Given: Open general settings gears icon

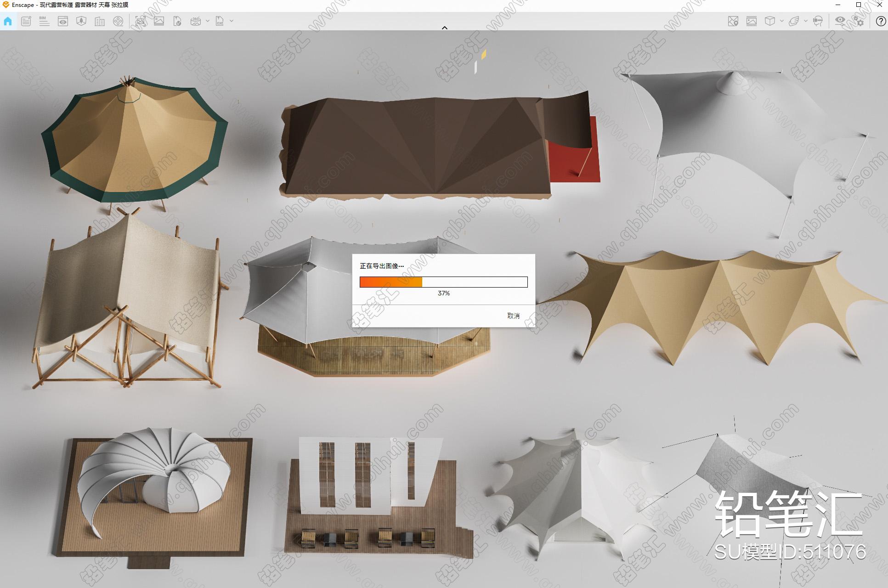Looking at the screenshot, I should click(858, 21).
